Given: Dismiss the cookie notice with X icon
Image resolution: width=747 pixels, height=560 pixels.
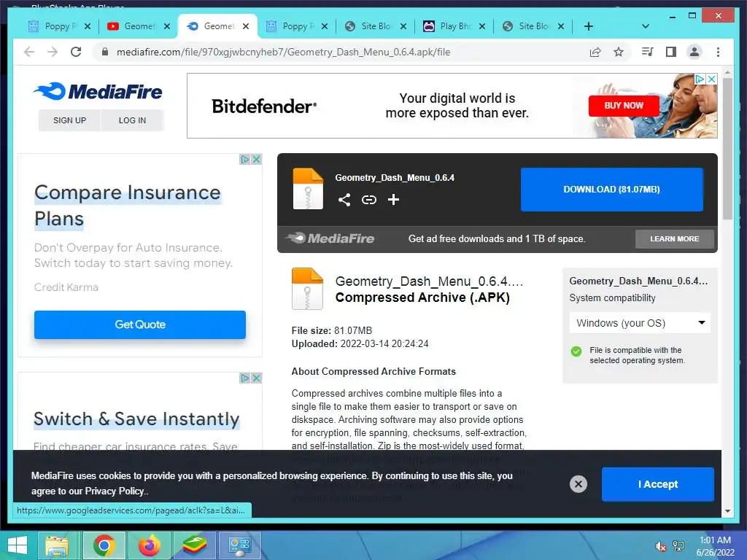Looking at the screenshot, I should tap(578, 484).
